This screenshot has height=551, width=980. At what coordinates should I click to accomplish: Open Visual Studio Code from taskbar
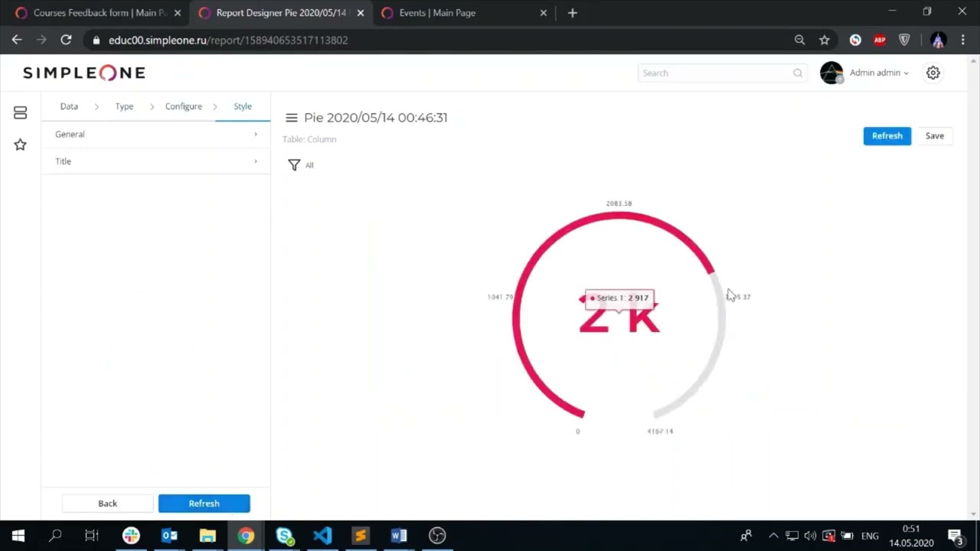pyautogui.click(x=322, y=536)
